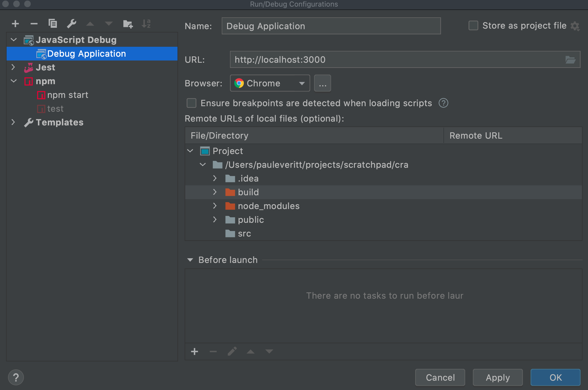Apply the configuration changes
Image resolution: width=588 pixels, height=390 pixels.
[x=498, y=377]
